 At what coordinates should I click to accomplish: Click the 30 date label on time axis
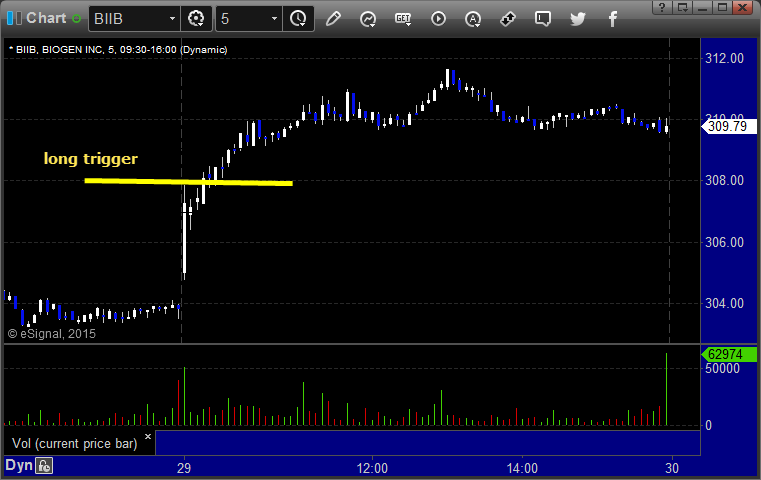[x=672, y=468]
